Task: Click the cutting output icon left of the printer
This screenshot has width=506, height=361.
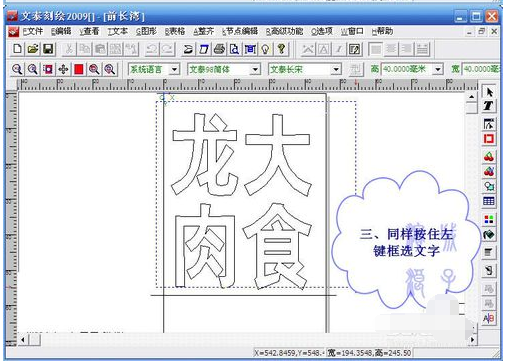Action: click(x=188, y=49)
